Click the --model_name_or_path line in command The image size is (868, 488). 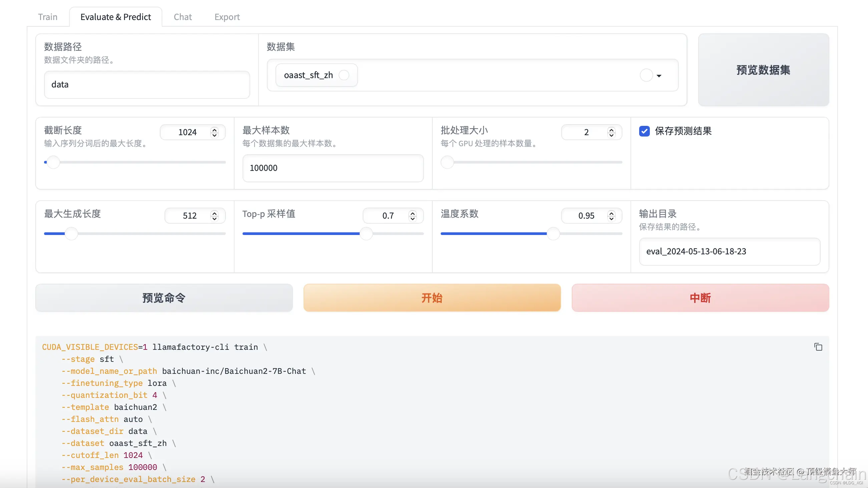click(188, 371)
